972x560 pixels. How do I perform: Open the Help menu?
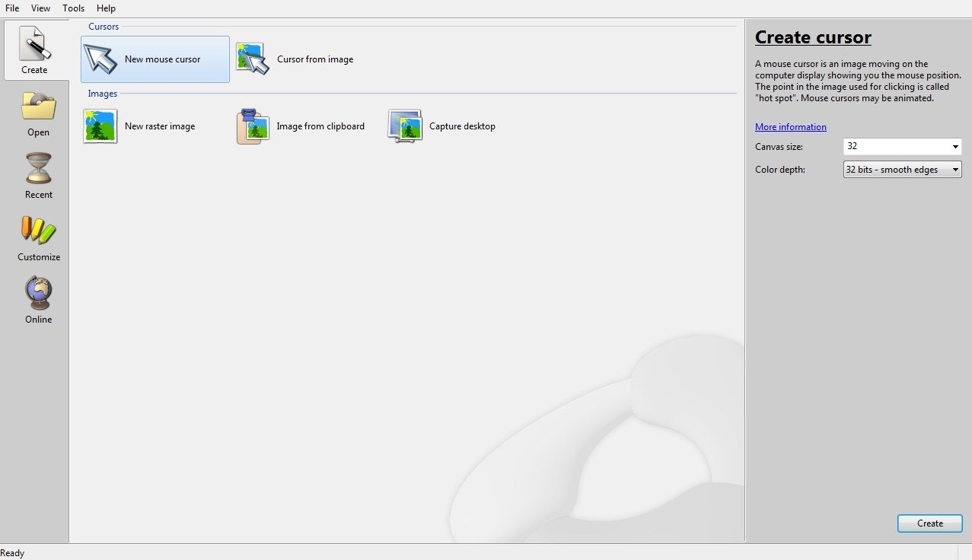107,8
